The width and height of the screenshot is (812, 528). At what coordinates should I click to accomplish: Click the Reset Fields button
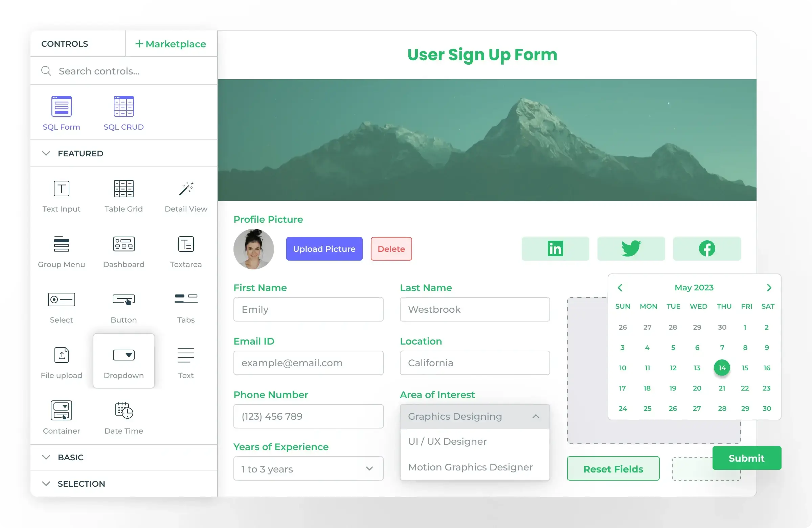tap(612, 468)
